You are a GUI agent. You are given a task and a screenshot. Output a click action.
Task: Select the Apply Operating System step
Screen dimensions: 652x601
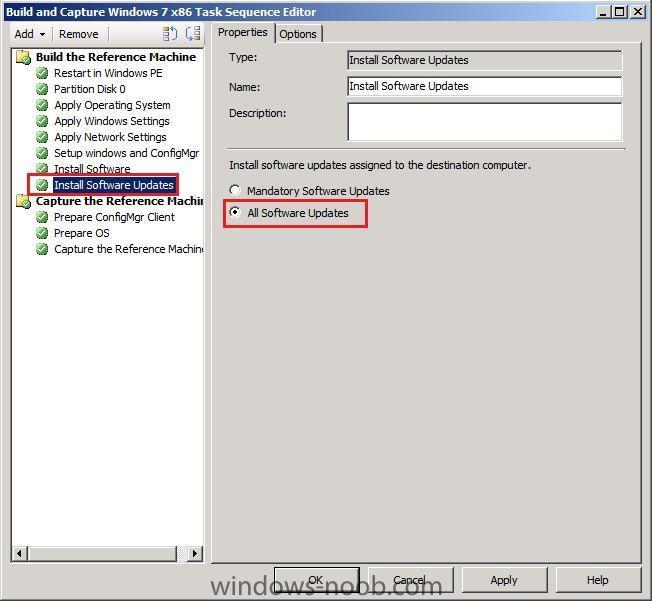[x=112, y=105]
